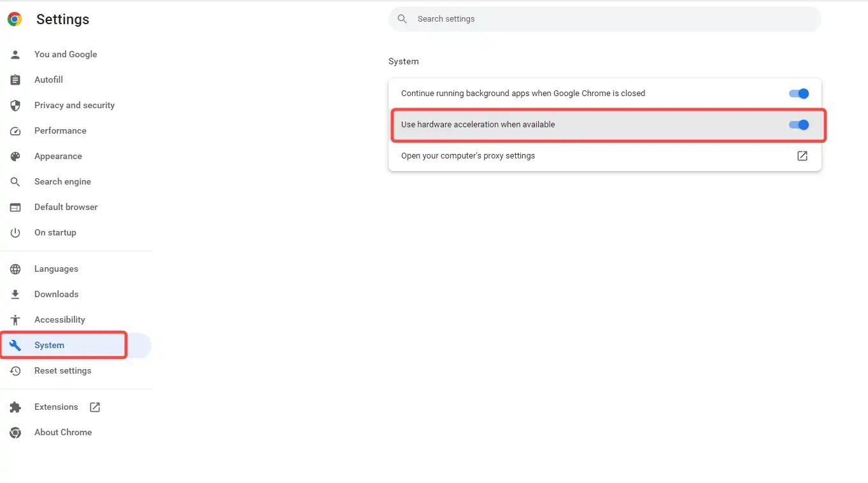868x483 pixels.
Task: Launch computer's proxy settings via external link icon
Action: click(x=802, y=156)
